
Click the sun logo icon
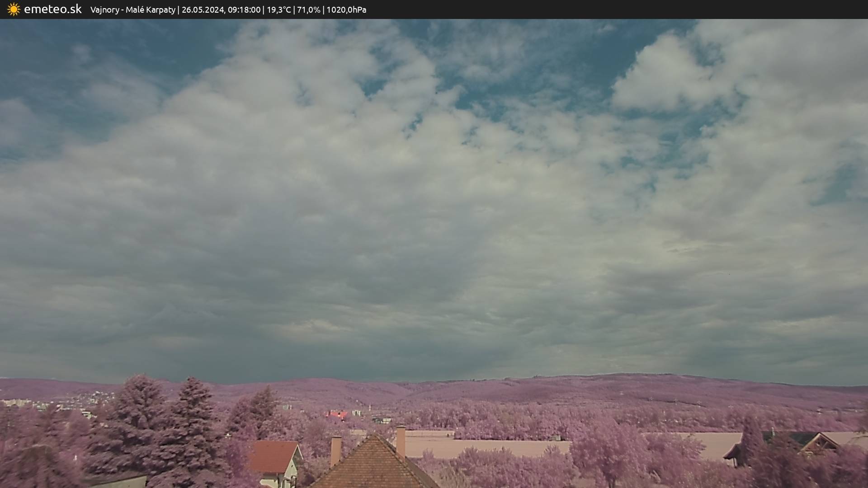point(14,9)
